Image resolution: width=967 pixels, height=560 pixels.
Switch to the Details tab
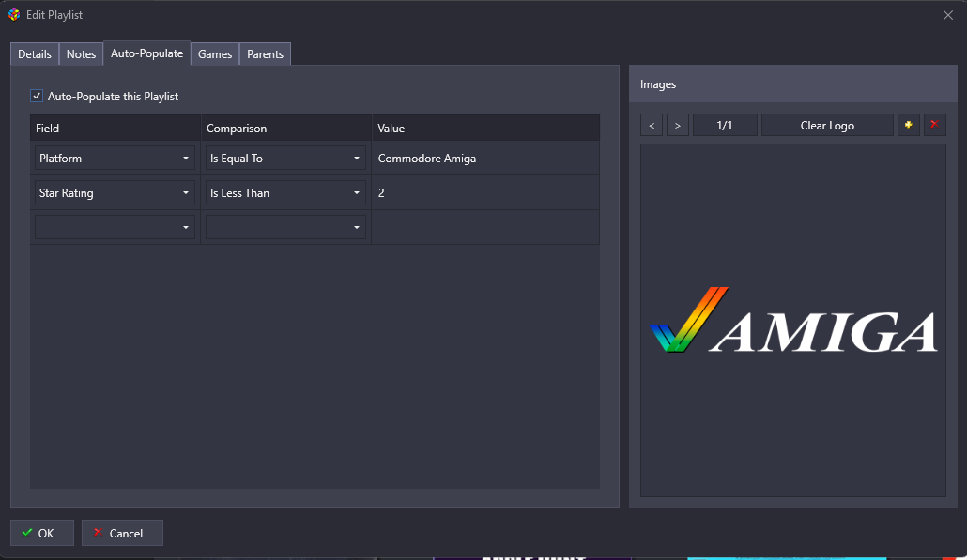click(x=35, y=54)
